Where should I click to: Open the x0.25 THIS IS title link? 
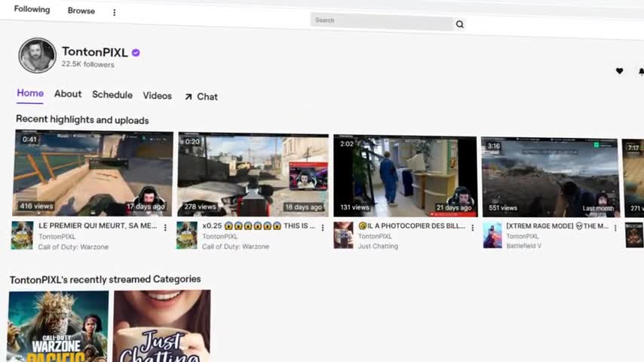coord(259,225)
